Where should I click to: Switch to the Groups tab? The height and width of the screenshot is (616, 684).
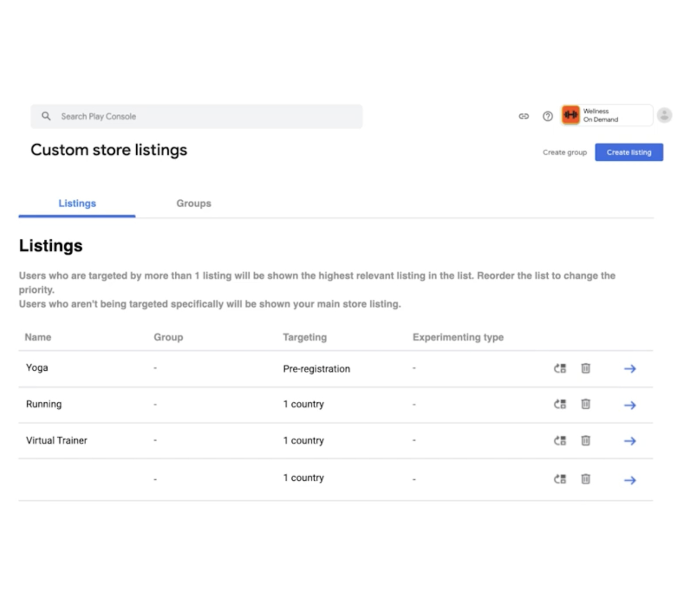(x=193, y=204)
